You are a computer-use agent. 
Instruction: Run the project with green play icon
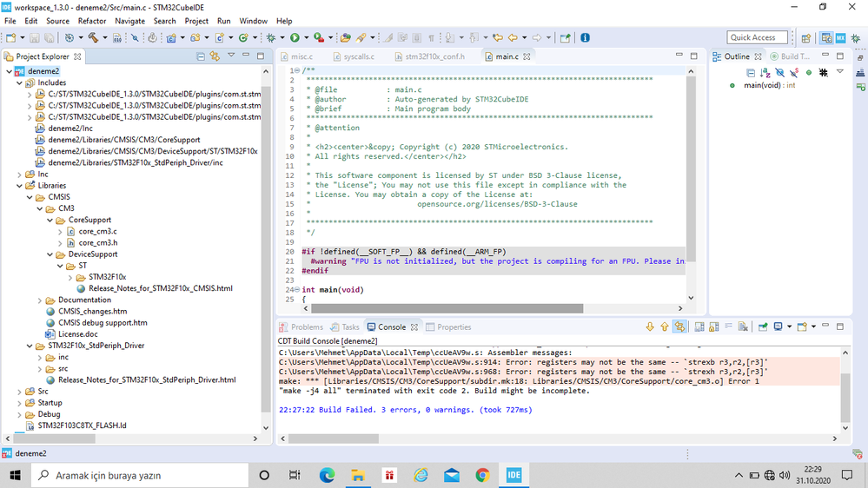pos(295,37)
